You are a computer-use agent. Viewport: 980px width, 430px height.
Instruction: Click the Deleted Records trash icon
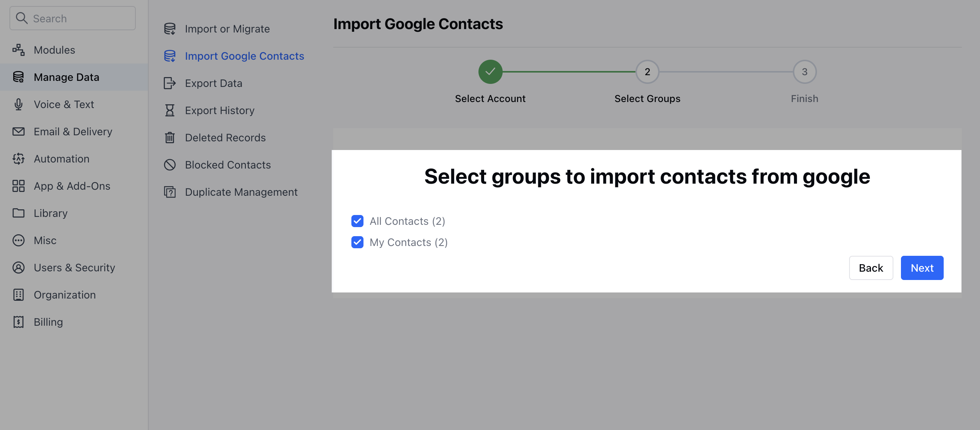169,137
